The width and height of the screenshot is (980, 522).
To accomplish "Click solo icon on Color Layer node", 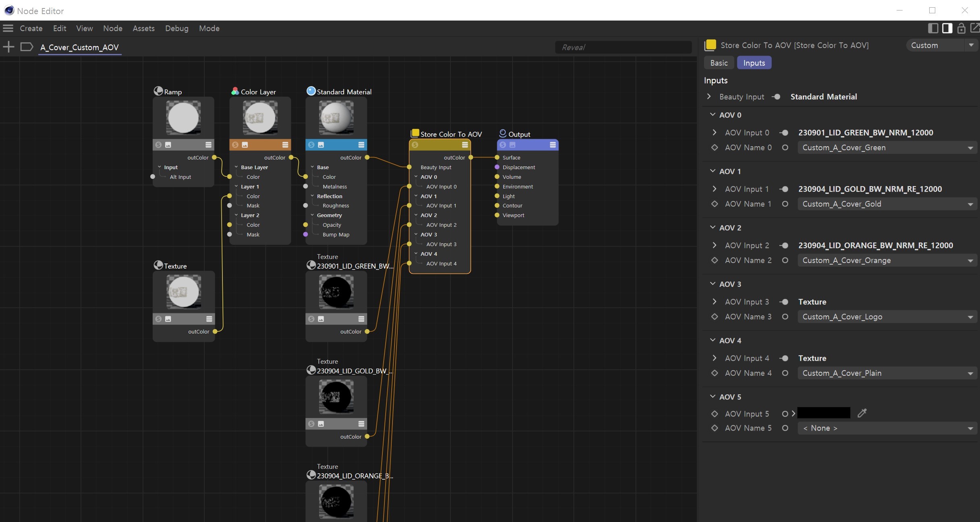I will pos(235,145).
